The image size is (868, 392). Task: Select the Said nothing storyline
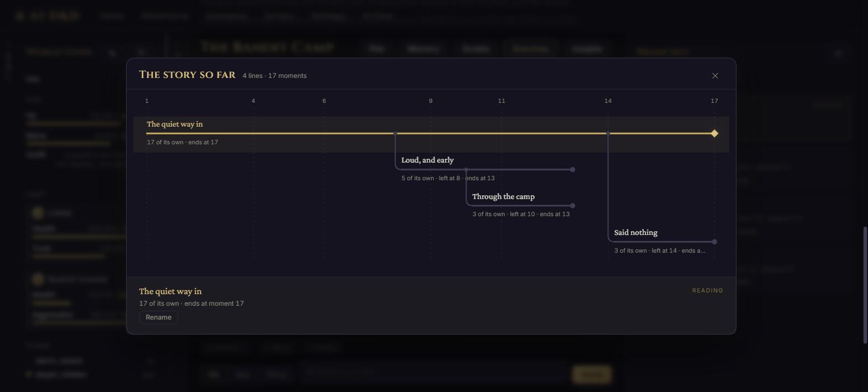[635, 233]
